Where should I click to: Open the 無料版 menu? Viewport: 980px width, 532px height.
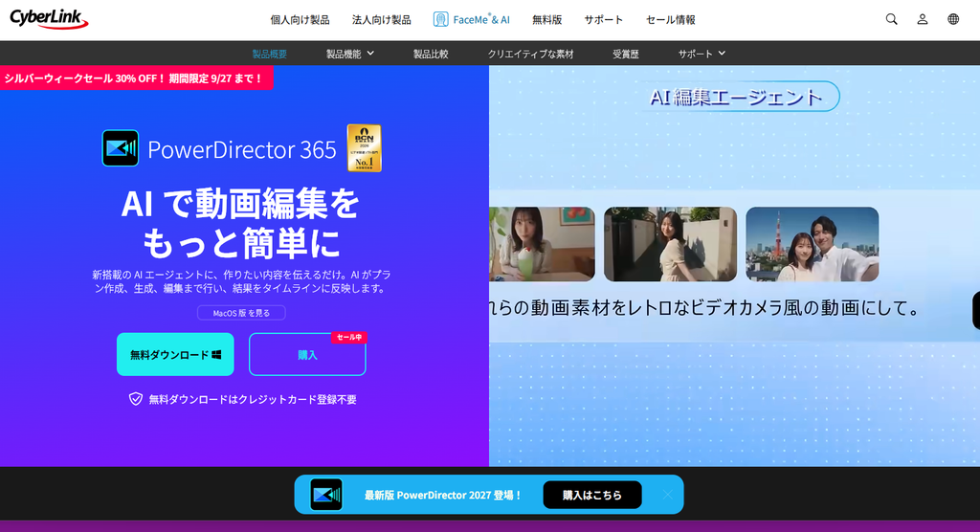click(x=546, y=20)
